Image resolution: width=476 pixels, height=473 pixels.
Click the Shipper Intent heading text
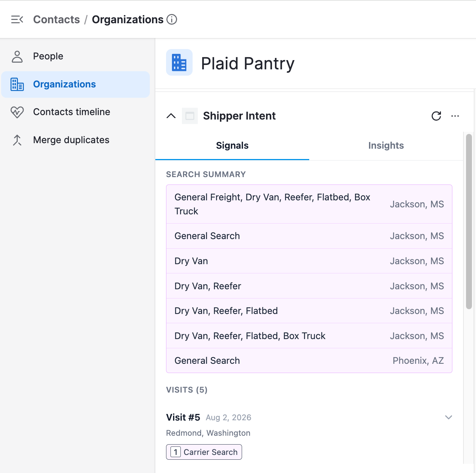tap(239, 116)
